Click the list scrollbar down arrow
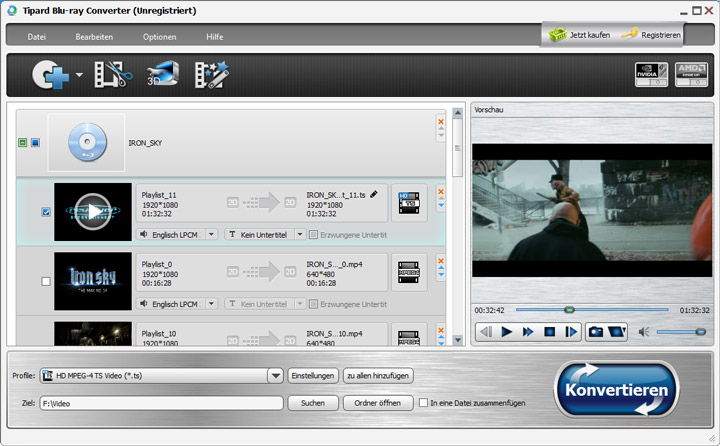This screenshot has height=446, width=720. tap(457, 340)
